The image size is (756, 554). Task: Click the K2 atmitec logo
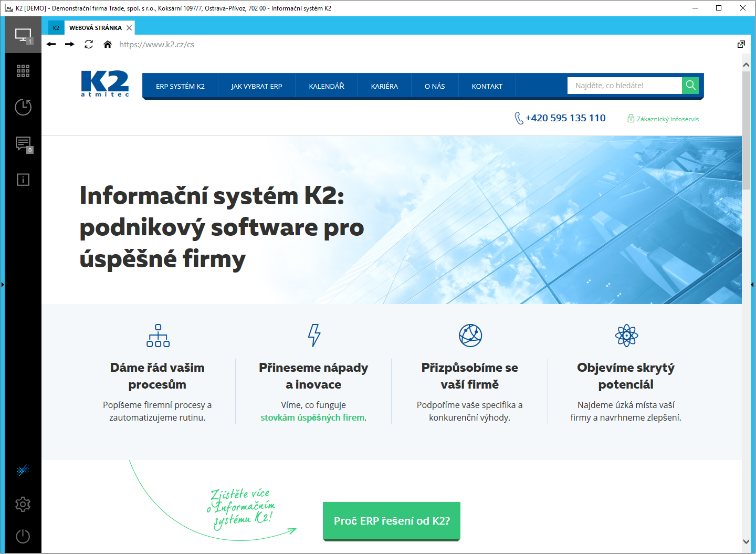click(x=105, y=84)
